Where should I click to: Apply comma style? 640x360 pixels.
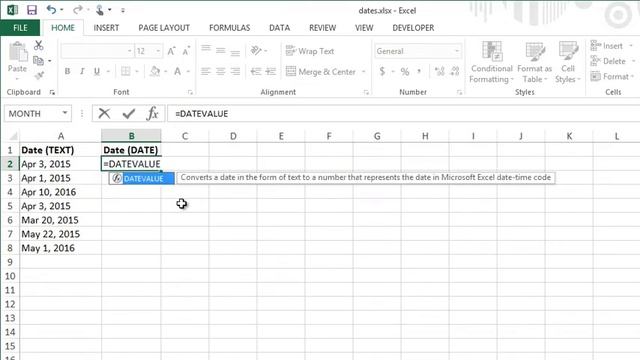[419, 71]
